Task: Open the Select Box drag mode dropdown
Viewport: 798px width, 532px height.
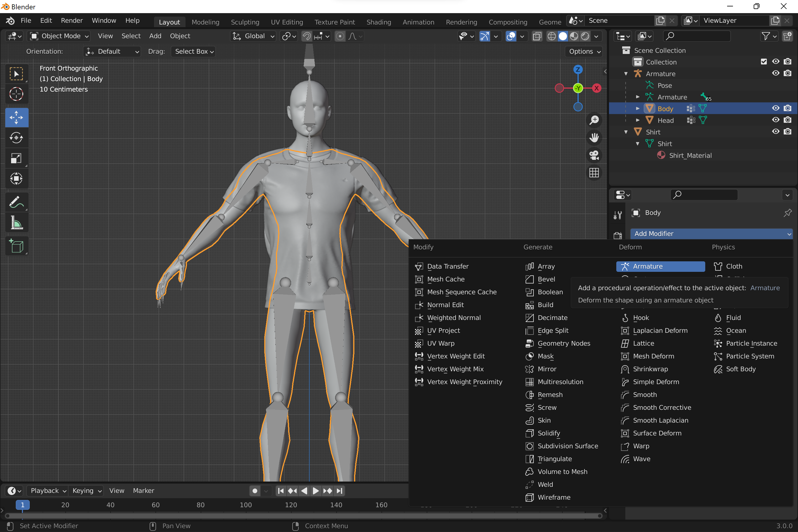Action: pos(193,52)
